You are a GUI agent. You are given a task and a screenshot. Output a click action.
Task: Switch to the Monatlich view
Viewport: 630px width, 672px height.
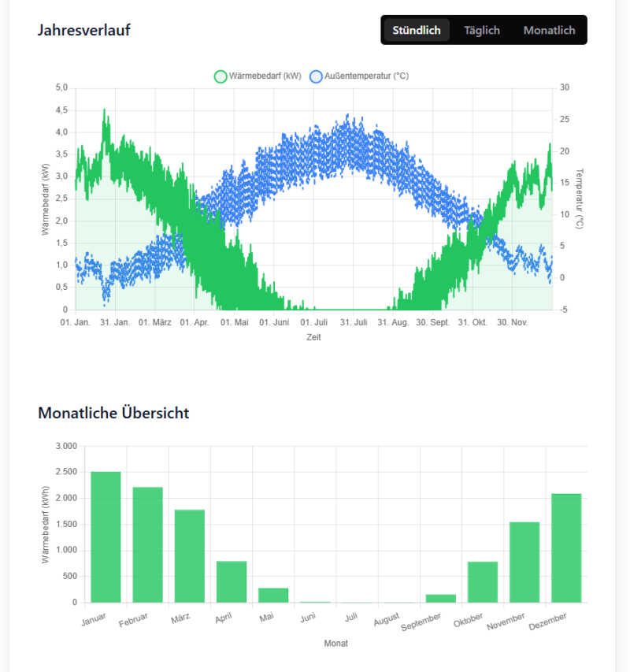coord(549,30)
